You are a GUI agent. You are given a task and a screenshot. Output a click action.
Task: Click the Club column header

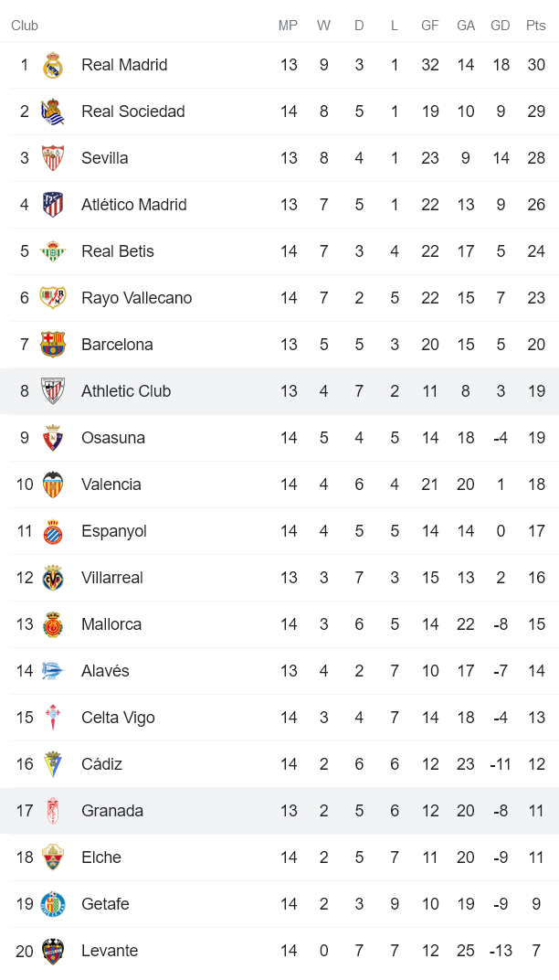[x=25, y=26]
